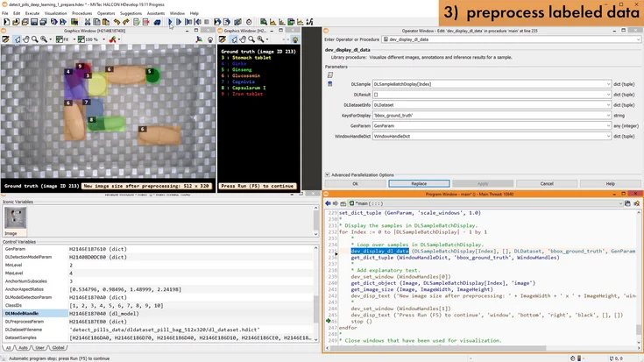Click the Cancel button in Operator Window
Screen dimensions: 644x362
click(x=546, y=183)
